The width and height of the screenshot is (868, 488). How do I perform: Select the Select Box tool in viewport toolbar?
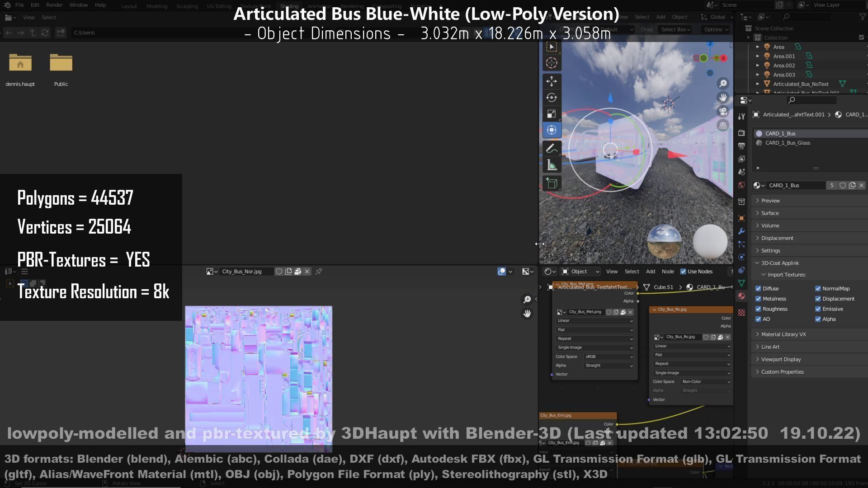pyautogui.click(x=552, y=47)
